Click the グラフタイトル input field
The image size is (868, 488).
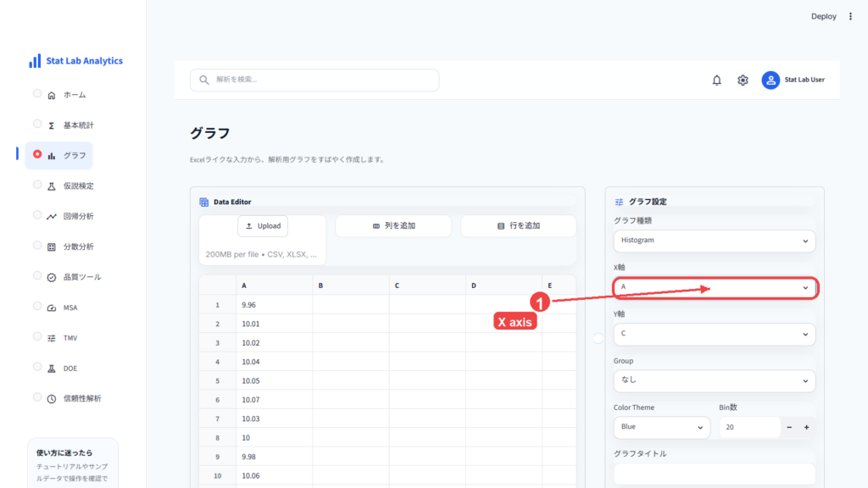coord(714,474)
